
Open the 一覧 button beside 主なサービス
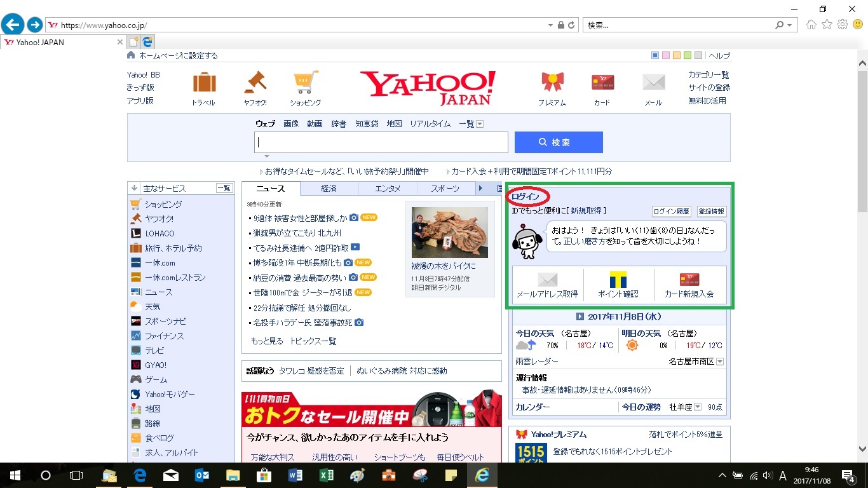(x=224, y=188)
